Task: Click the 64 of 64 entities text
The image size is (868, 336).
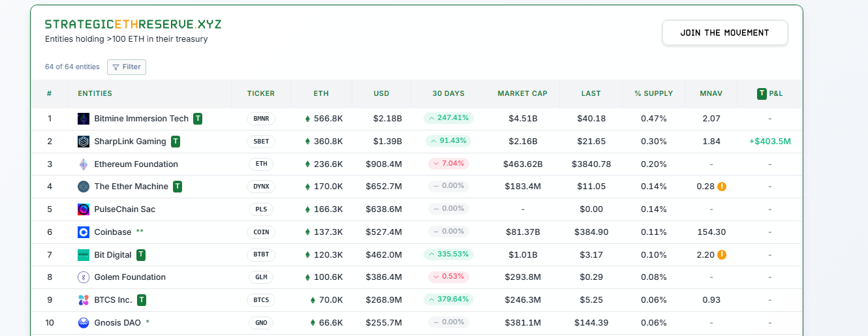Action: click(x=72, y=67)
